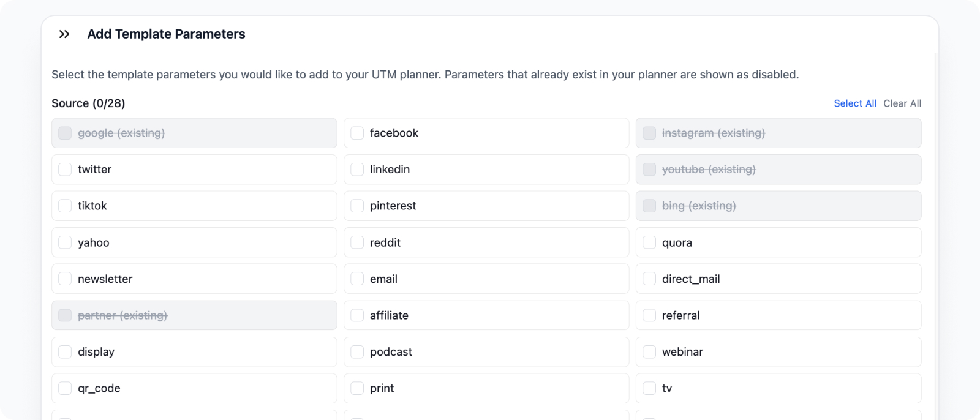Screen dimensions: 980x420
Task: Check the facebook source checkbox
Action: pos(357,133)
